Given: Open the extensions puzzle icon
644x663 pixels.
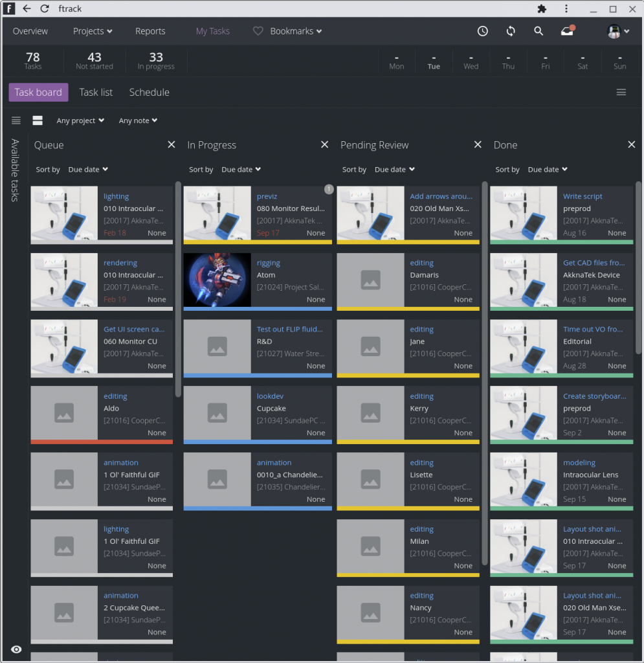Looking at the screenshot, I should click(542, 9).
